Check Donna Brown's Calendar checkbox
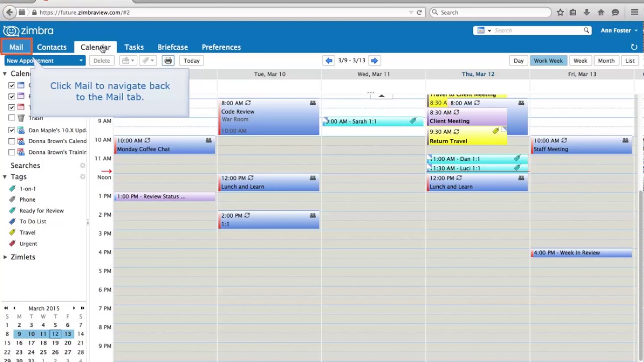 tap(12, 141)
